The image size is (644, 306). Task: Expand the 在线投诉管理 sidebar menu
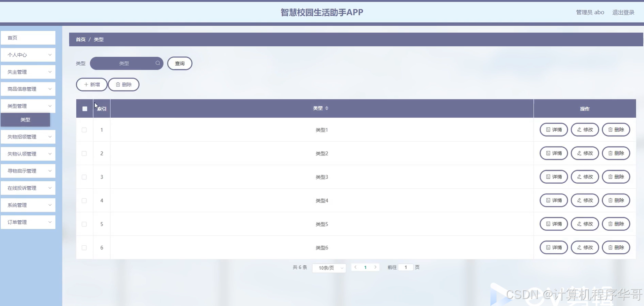[28, 188]
